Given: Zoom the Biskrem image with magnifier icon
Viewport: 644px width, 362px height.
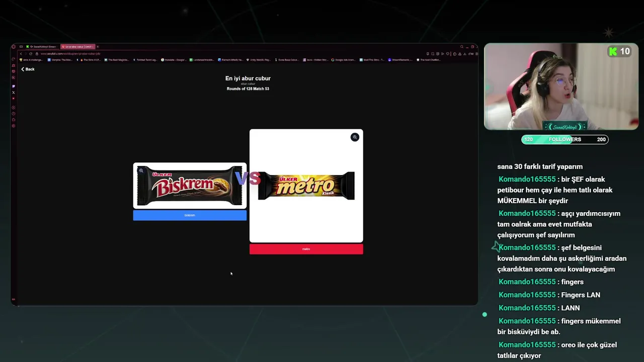Looking at the screenshot, I should click(x=141, y=171).
